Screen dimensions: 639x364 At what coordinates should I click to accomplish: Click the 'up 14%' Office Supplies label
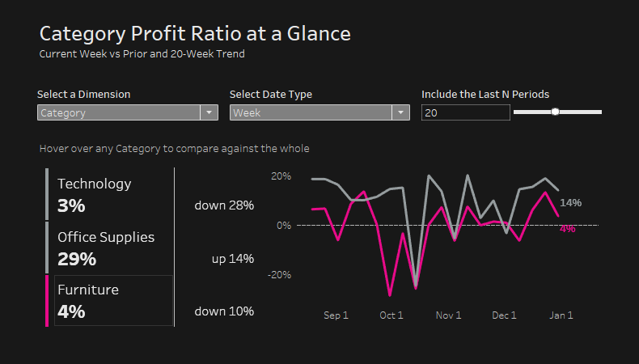233,259
